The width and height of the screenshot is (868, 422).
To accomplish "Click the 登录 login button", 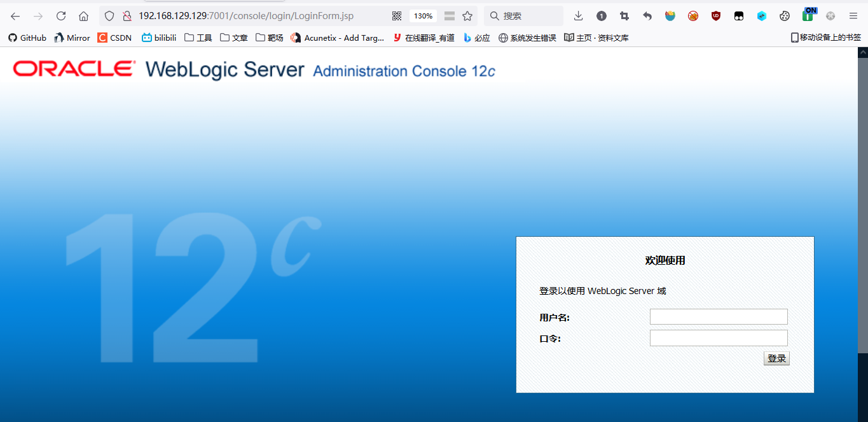I will click(x=776, y=358).
